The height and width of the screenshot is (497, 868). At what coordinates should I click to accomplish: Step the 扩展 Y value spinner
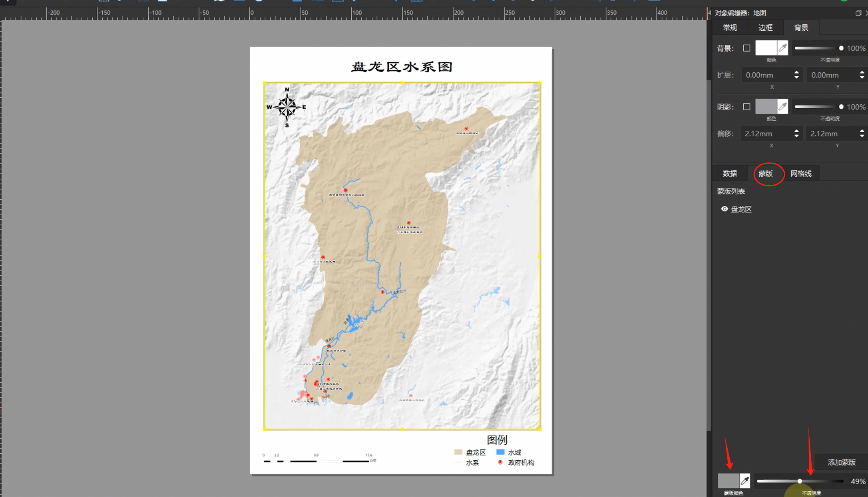coord(862,75)
